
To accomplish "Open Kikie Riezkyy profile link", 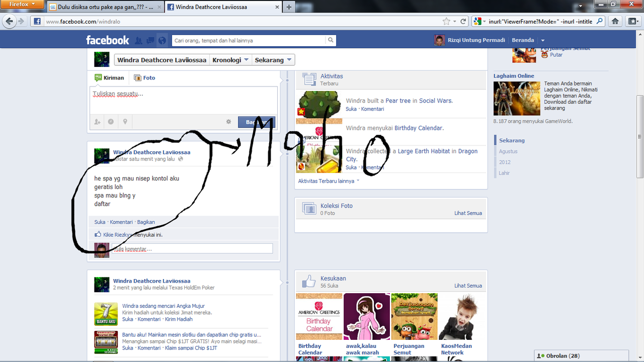I will click(x=118, y=234).
